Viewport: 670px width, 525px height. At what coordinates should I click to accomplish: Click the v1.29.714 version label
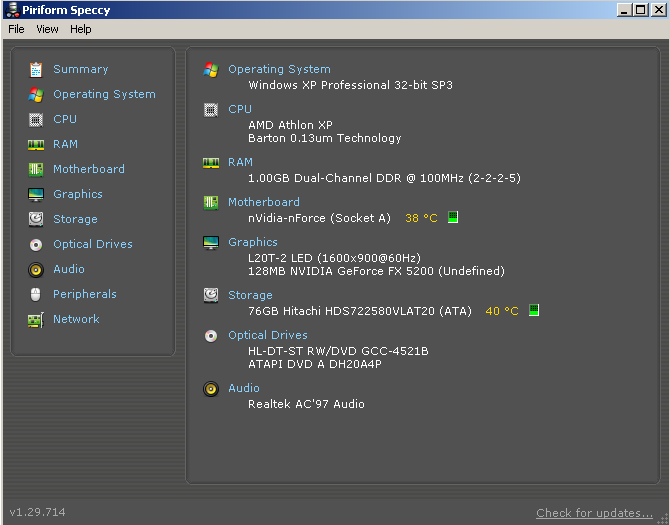[x=38, y=512]
